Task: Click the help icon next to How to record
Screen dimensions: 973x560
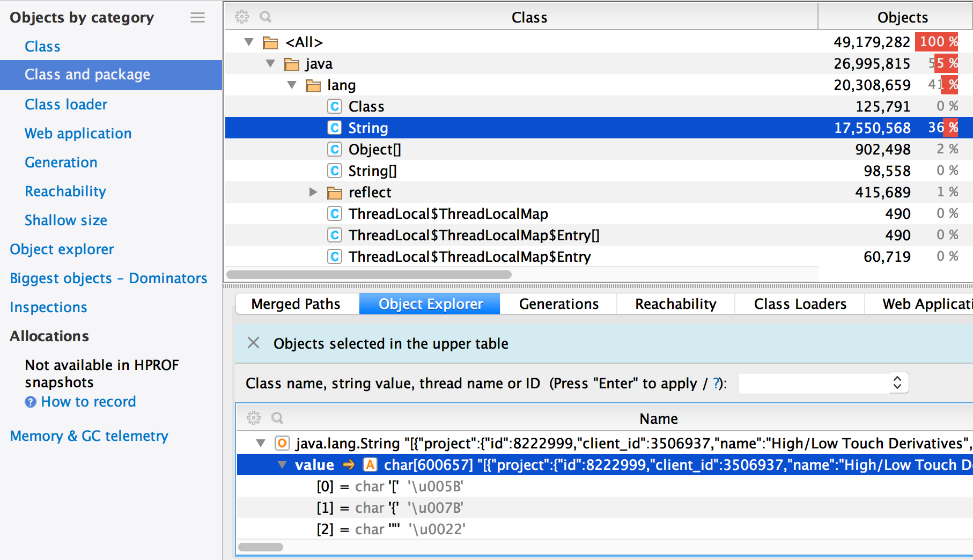Action: pos(30,402)
